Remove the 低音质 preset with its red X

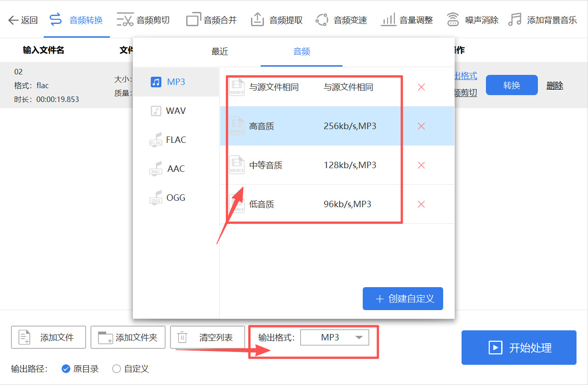421,204
